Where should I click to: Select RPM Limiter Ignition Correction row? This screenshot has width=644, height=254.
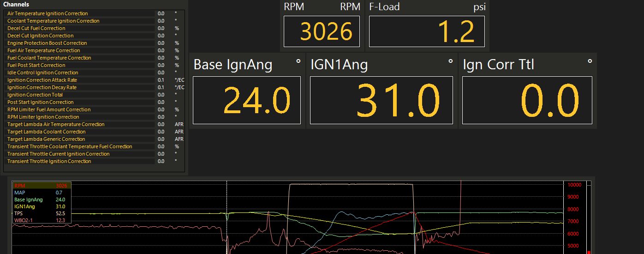click(x=94, y=117)
